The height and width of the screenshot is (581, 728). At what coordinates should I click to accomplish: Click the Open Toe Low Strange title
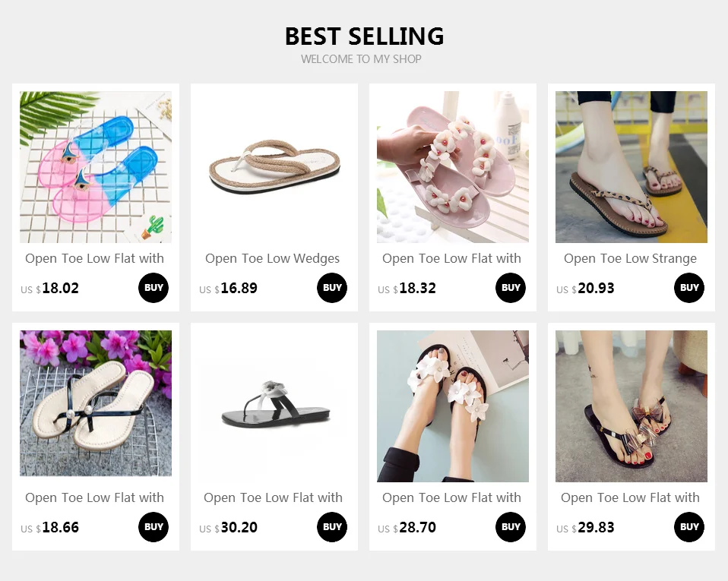pos(630,258)
